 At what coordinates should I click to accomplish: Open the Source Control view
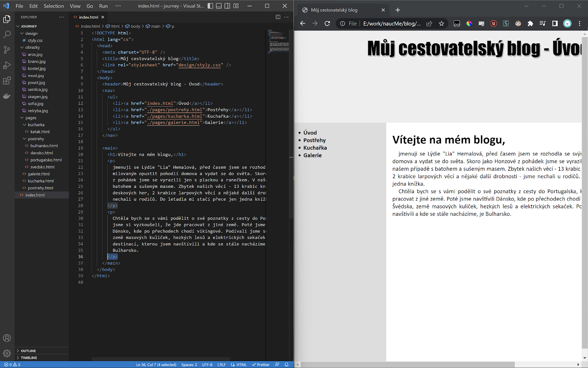7,50
